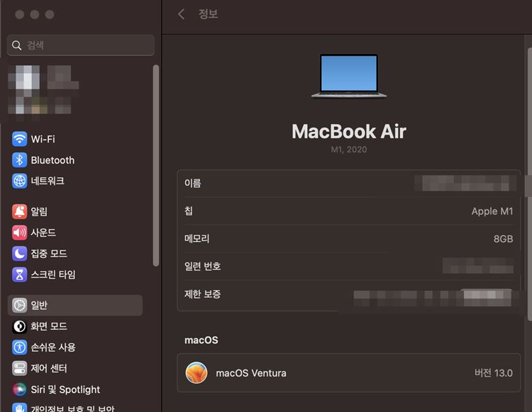The height and width of the screenshot is (412, 532).
Task: Open the Apple ID profile entry
Action: 43,91
